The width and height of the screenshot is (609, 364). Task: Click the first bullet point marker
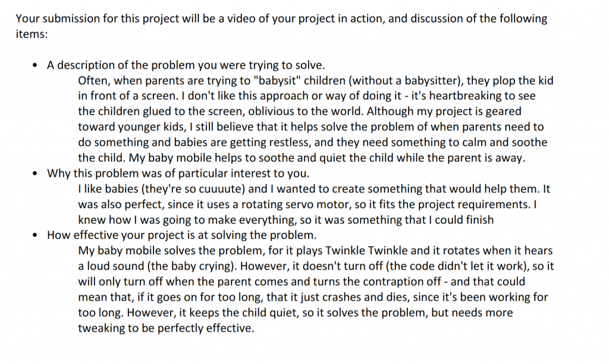(x=35, y=65)
